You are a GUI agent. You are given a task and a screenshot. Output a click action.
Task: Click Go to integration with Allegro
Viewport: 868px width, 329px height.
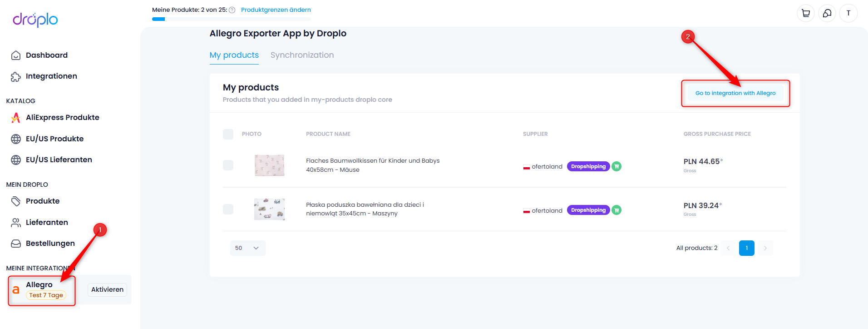(735, 93)
